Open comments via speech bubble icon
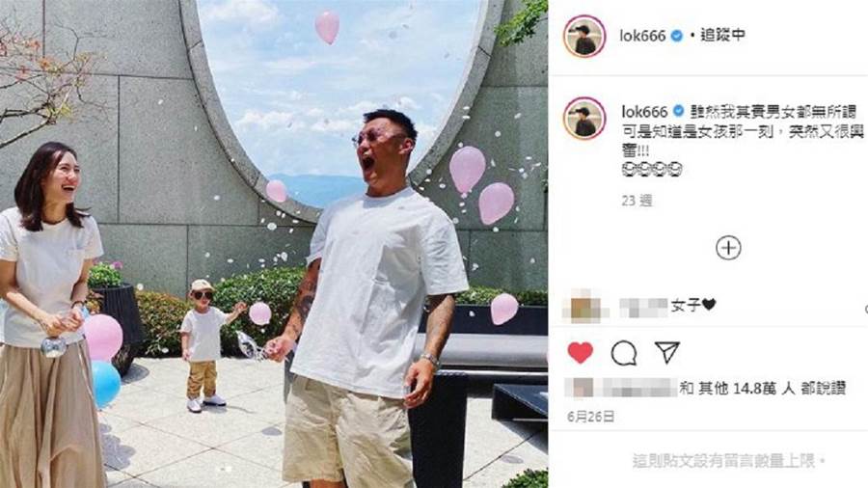 click(x=624, y=353)
